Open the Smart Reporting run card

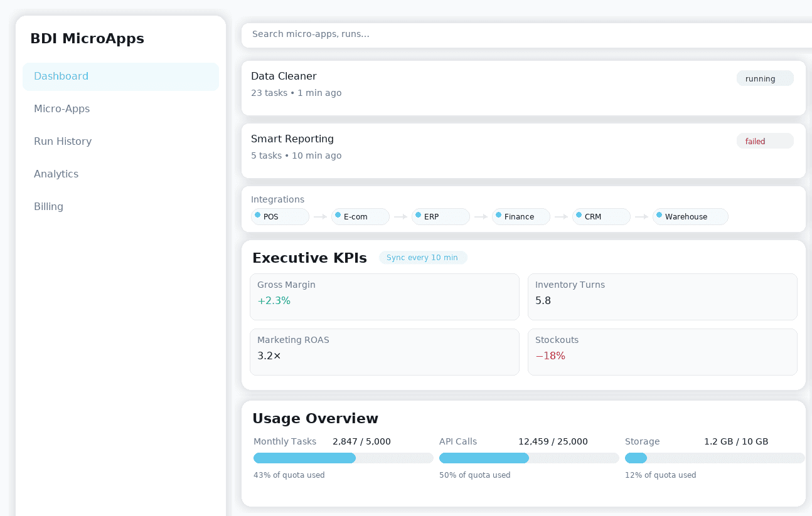489,150
